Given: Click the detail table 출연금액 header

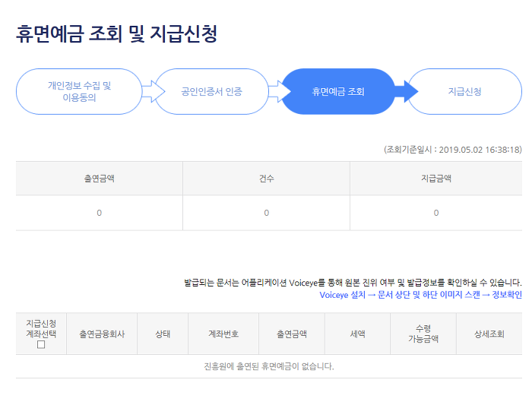Looking at the screenshot, I should point(292,334).
